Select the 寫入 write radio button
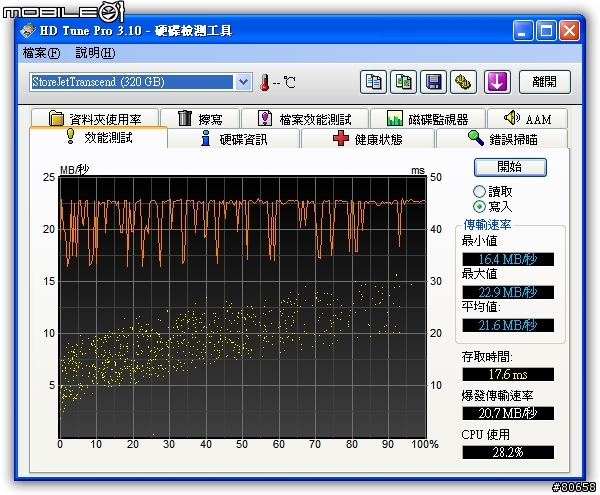 tap(479, 207)
